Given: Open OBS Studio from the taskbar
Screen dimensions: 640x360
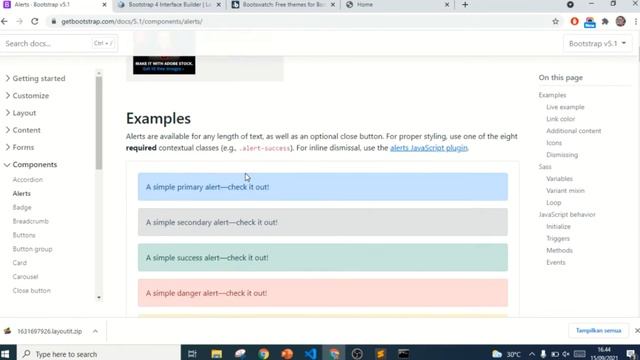Looking at the screenshot, I should (357, 354).
